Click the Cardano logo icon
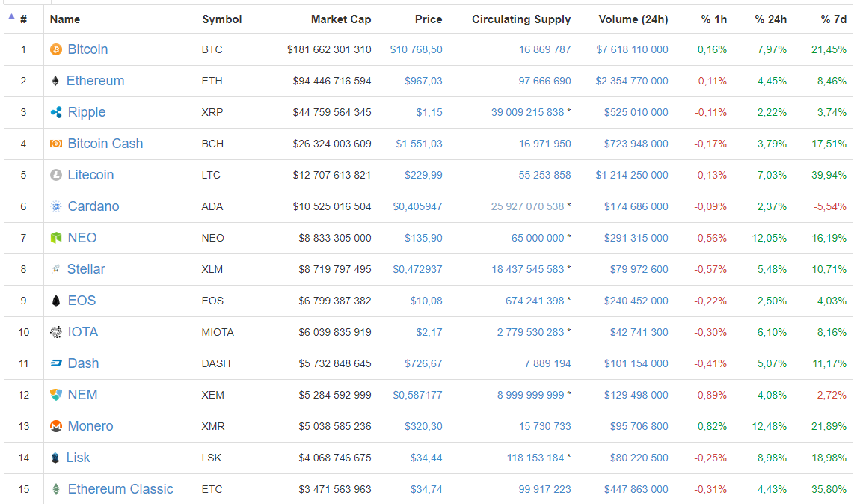This screenshot has width=866, height=504. click(x=56, y=206)
